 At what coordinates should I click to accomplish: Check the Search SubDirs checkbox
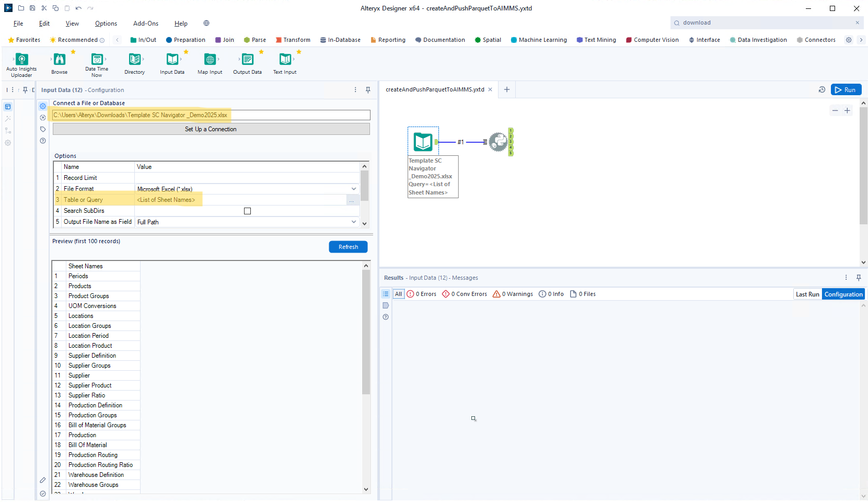(x=247, y=211)
